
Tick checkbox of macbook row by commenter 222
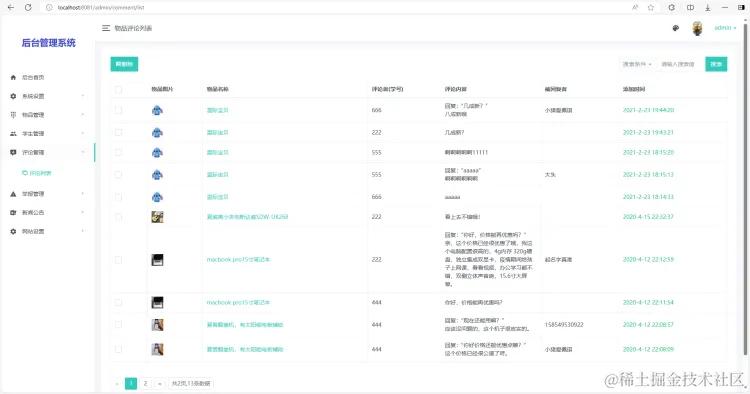tap(118, 260)
